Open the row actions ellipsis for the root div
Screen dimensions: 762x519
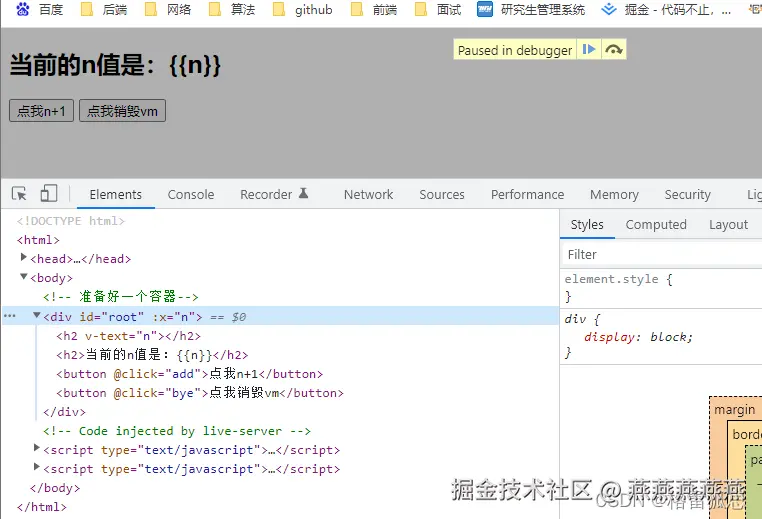click(x=10, y=316)
